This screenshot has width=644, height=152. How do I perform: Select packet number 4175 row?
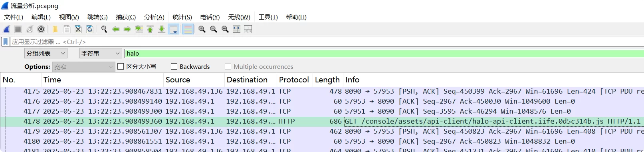(322, 91)
